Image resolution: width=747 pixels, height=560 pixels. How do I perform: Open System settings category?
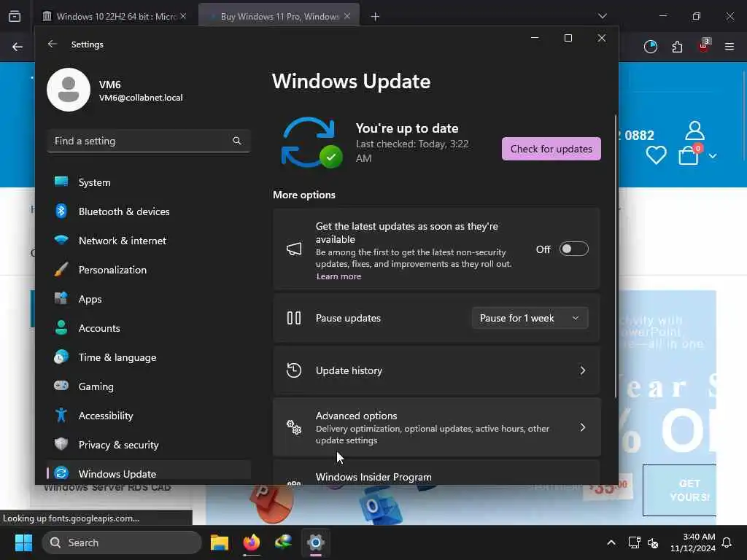click(x=149, y=182)
